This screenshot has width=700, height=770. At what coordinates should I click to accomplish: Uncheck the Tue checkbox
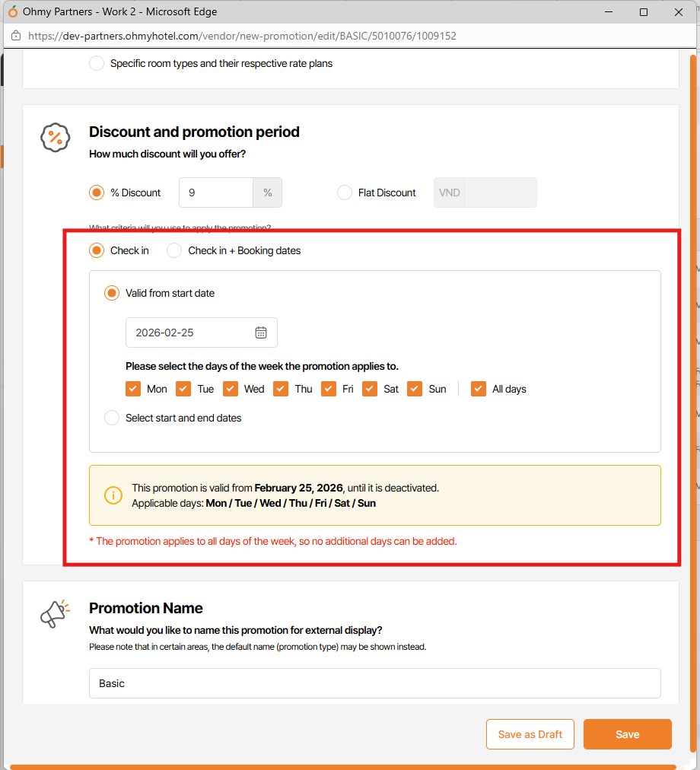pyautogui.click(x=183, y=389)
